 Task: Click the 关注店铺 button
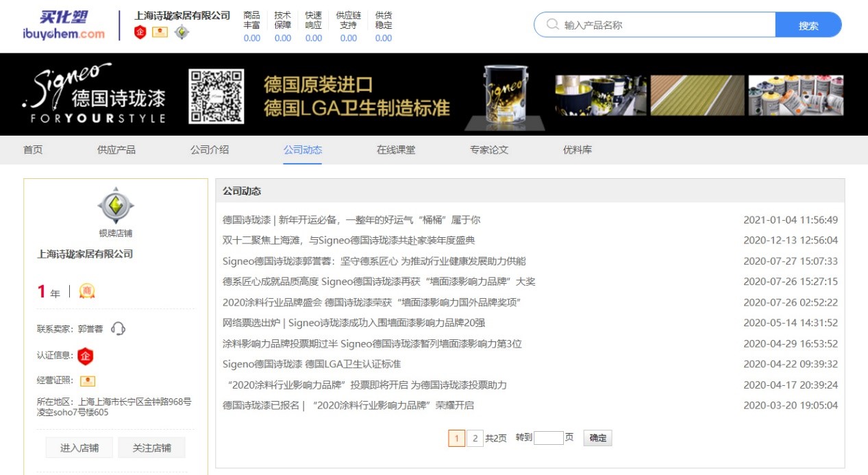(x=152, y=448)
